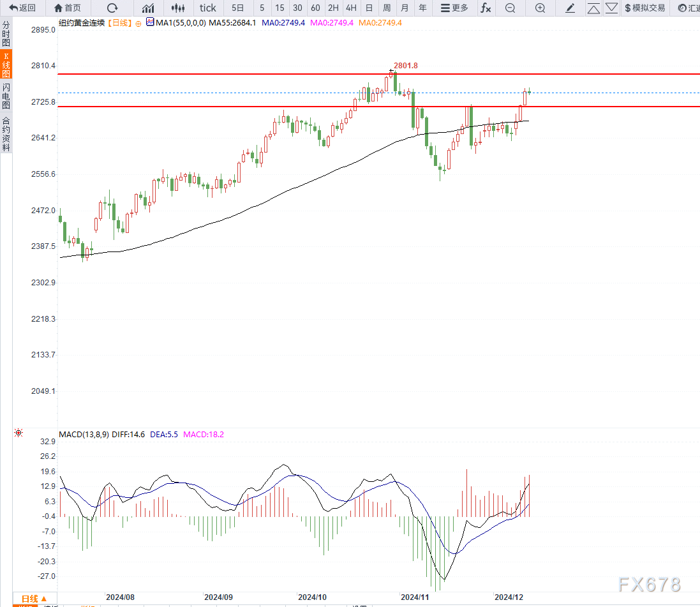Go back using the 返回 button

(22, 8)
